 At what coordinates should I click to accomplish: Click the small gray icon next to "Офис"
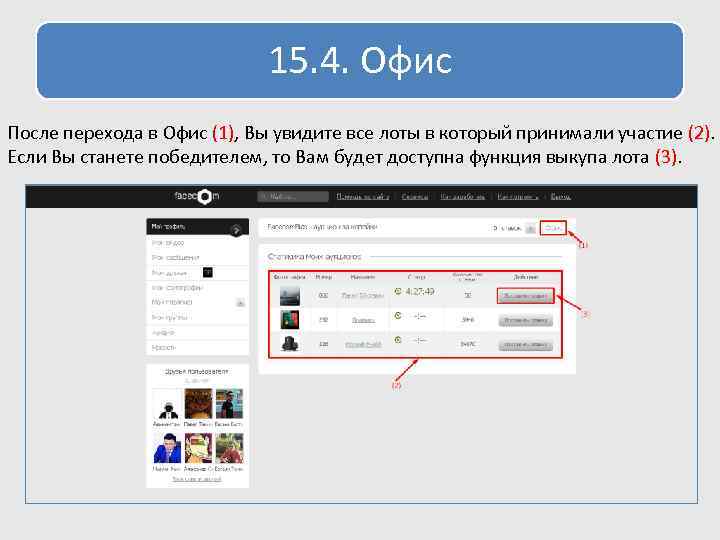(530, 228)
